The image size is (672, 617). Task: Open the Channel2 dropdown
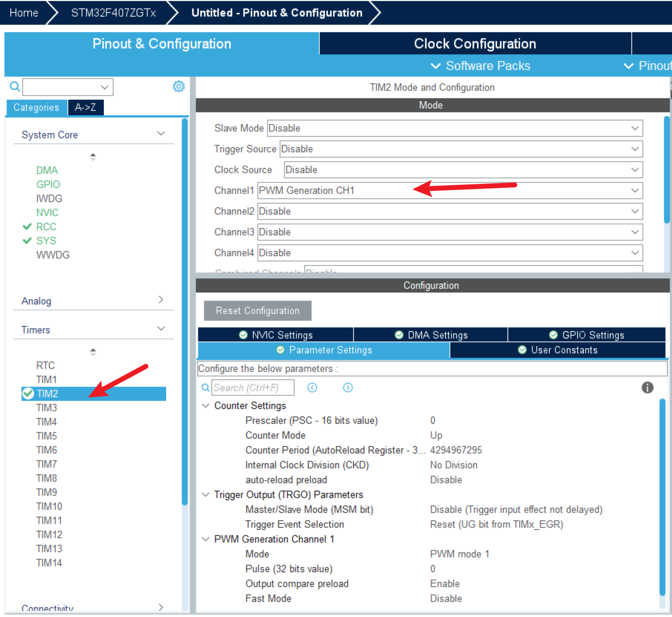point(450,211)
